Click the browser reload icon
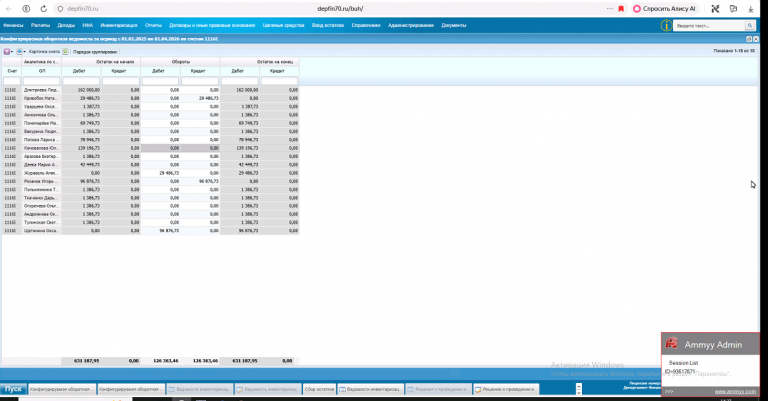 coord(44,9)
